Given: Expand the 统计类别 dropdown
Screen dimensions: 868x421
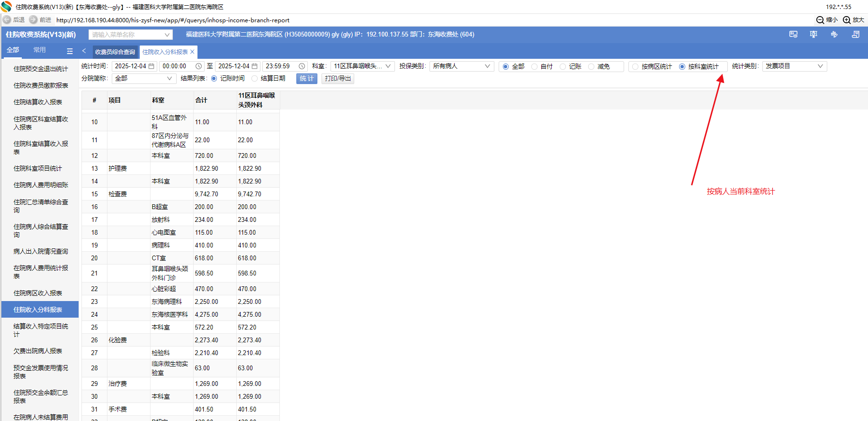Looking at the screenshot, I should (x=795, y=66).
